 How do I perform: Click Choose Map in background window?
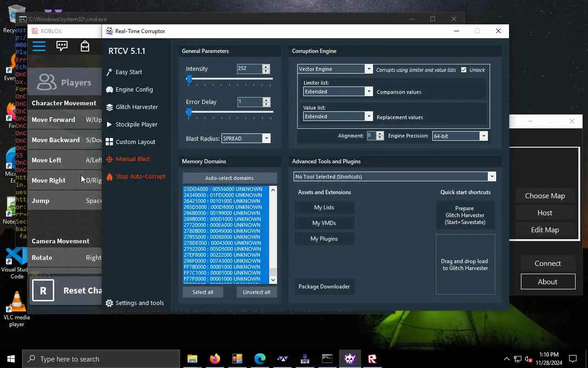[545, 196]
